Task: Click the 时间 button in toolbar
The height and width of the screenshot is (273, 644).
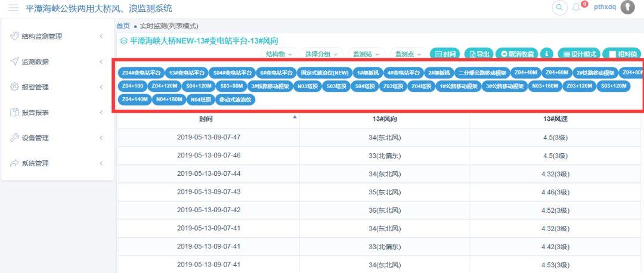Action: (x=445, y=54)
